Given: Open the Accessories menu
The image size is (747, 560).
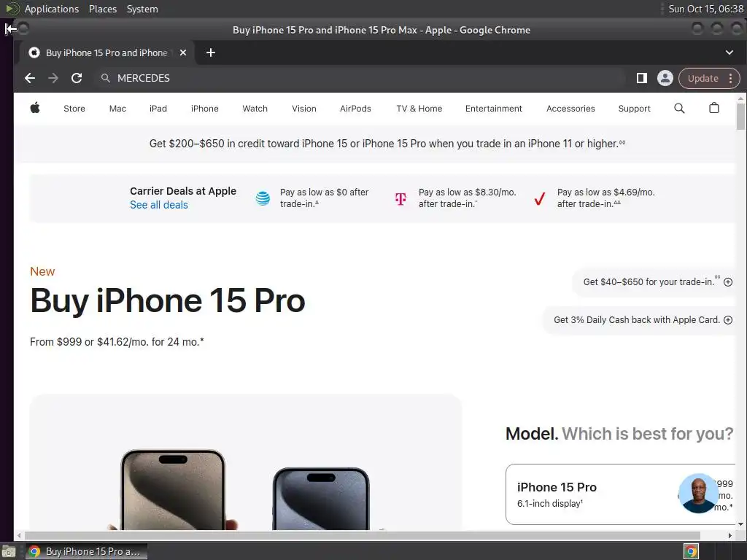Looking at the screenshot, I should 570,109.
